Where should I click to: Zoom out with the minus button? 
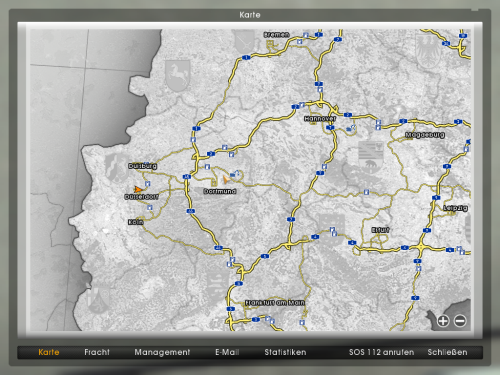pos(460,321)
